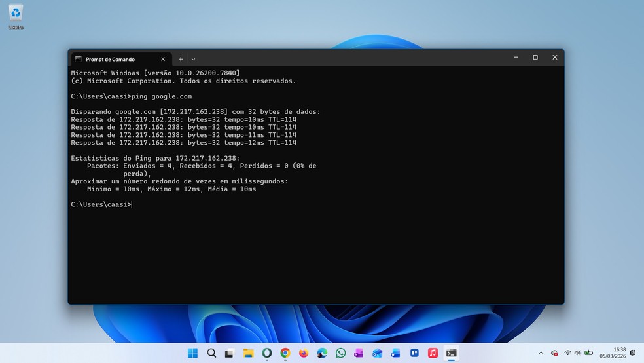Click the 'tempo=12ms' response line
644x363 pixels.
(184, 143)
